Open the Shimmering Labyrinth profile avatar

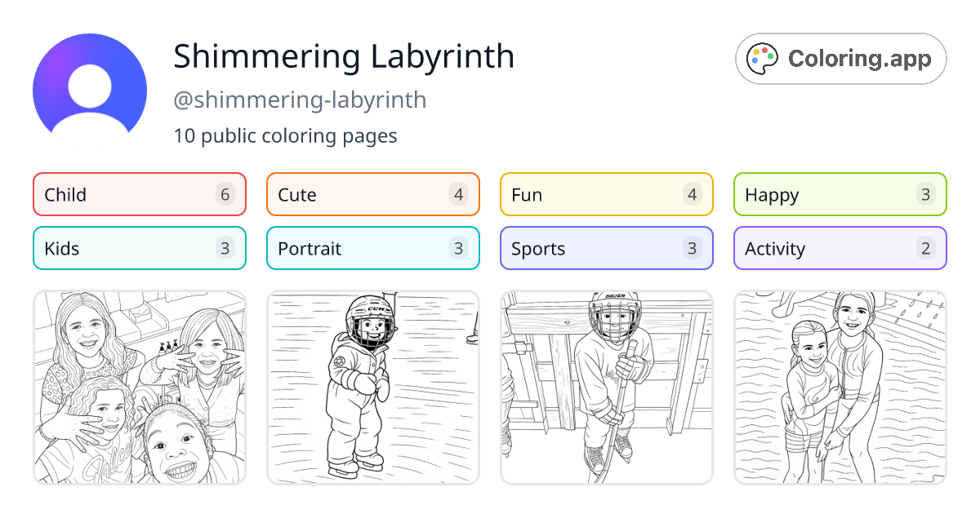90,86
